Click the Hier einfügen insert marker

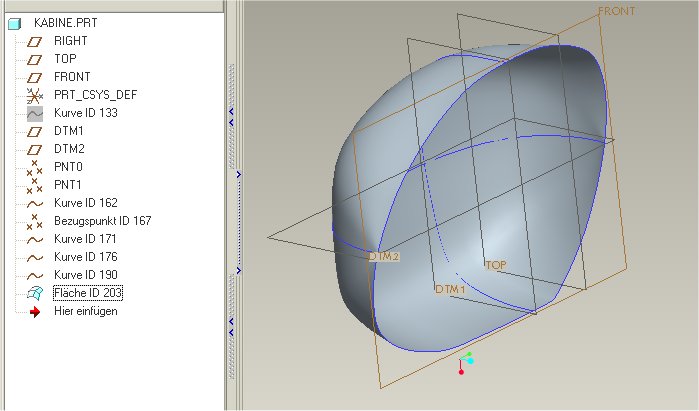point(86,311)
